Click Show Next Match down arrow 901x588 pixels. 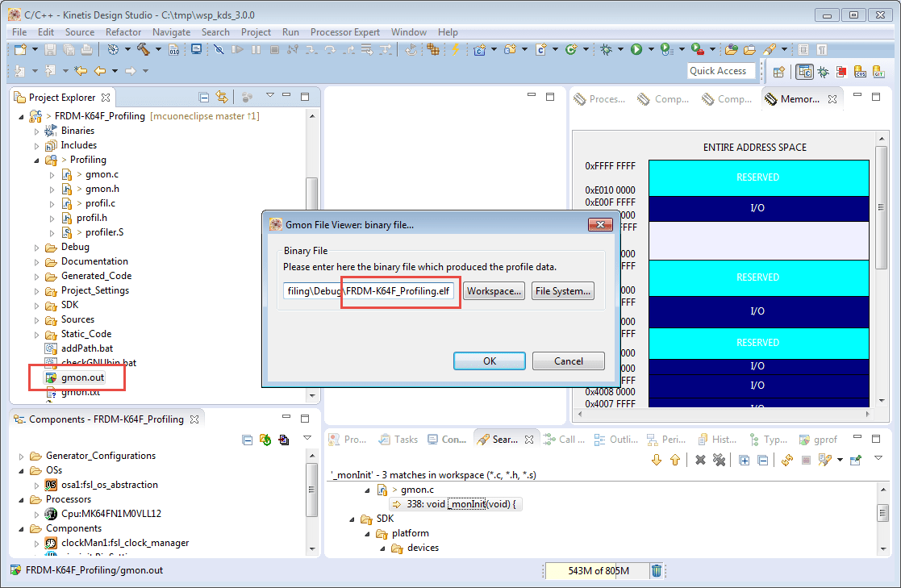[x=657, y=460]
